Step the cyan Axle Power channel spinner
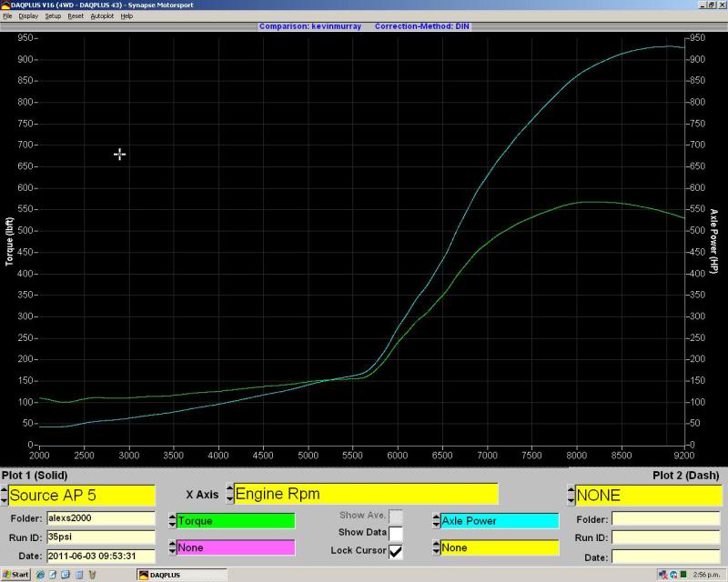This screenshot has width=728, height=582. pos(436,521)
